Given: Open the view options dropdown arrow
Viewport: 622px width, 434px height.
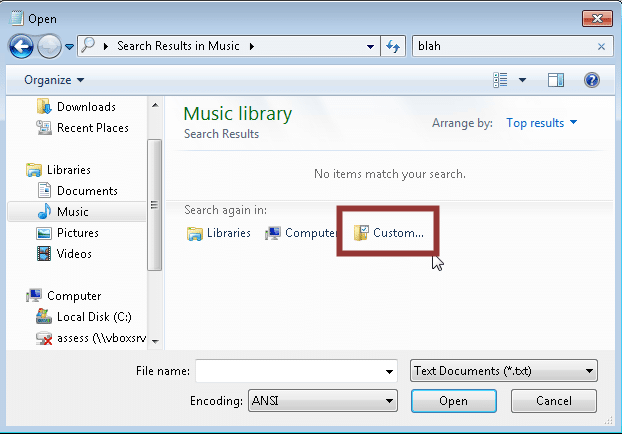Looking at the screenshot, I should [x=523, y=80].
